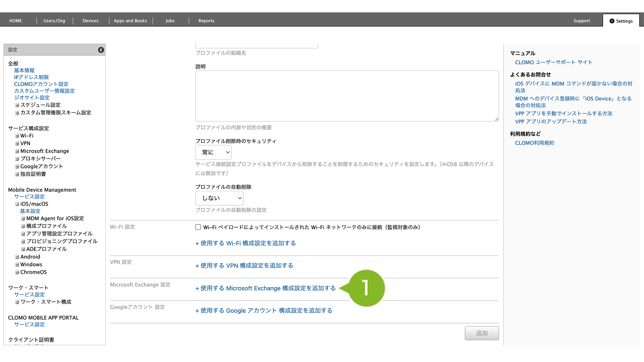Image resolution: width=644 pixels, height=362 pixels.
Task: Click inside the 説明 text area
Action: click(x=347, y=96)
